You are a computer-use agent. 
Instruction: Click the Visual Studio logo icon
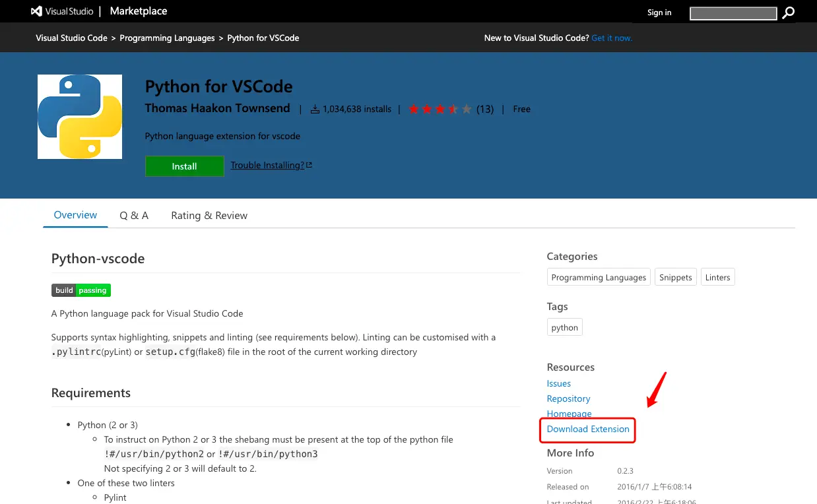click(36, 11)
